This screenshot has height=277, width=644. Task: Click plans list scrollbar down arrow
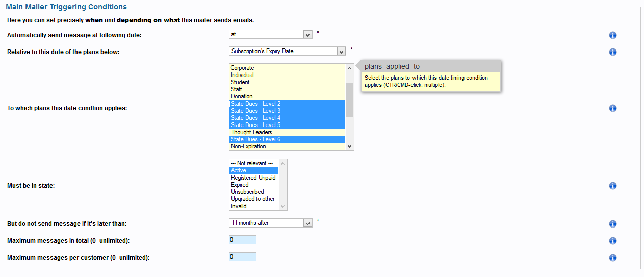pos(349,146)
